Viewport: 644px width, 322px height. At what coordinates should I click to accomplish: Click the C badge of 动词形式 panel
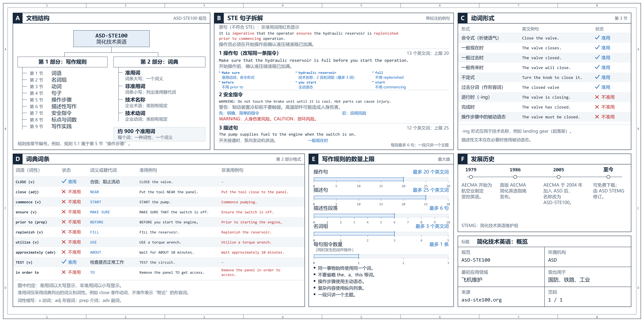coord(463,18)
